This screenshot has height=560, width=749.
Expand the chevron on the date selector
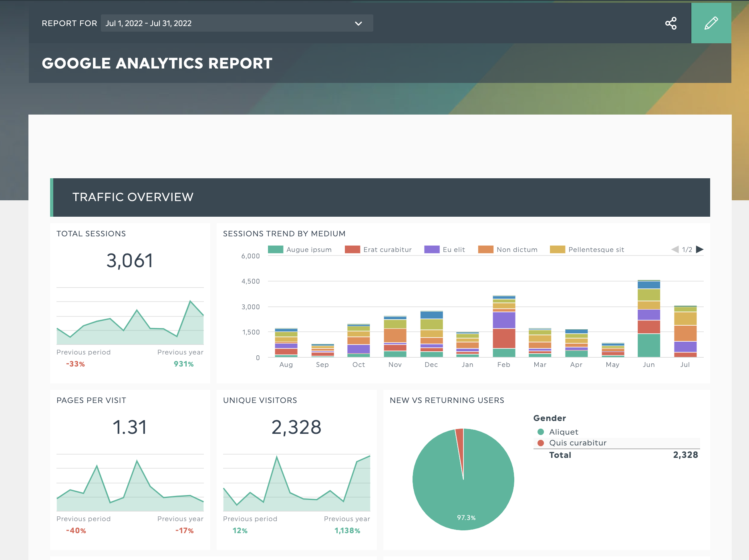tap(358, 23)
